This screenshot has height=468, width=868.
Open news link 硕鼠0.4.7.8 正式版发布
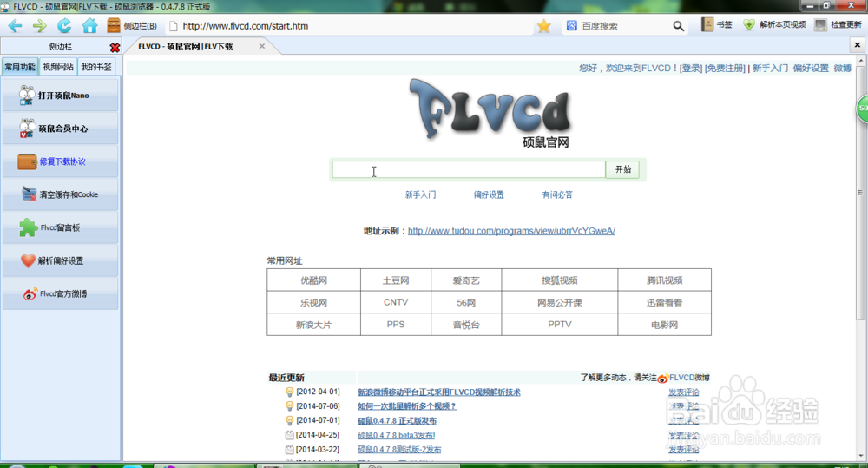pyautogui.click(x=397, y=421)
